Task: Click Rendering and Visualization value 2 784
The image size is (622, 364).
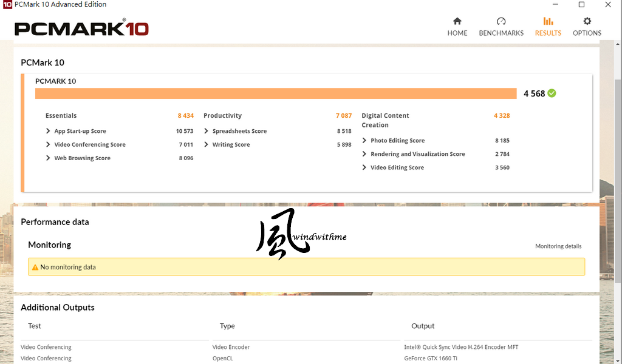Action: point(502,154)
